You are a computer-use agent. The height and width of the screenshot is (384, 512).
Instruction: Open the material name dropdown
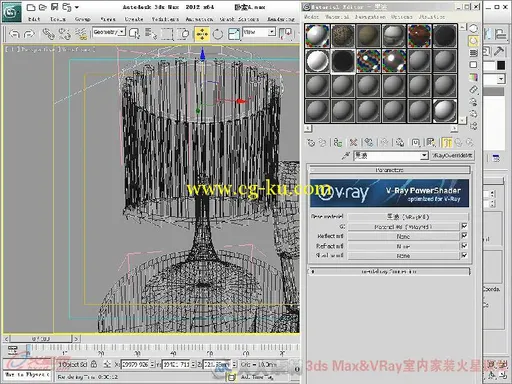pyautogui.click(x=424, y=155)
